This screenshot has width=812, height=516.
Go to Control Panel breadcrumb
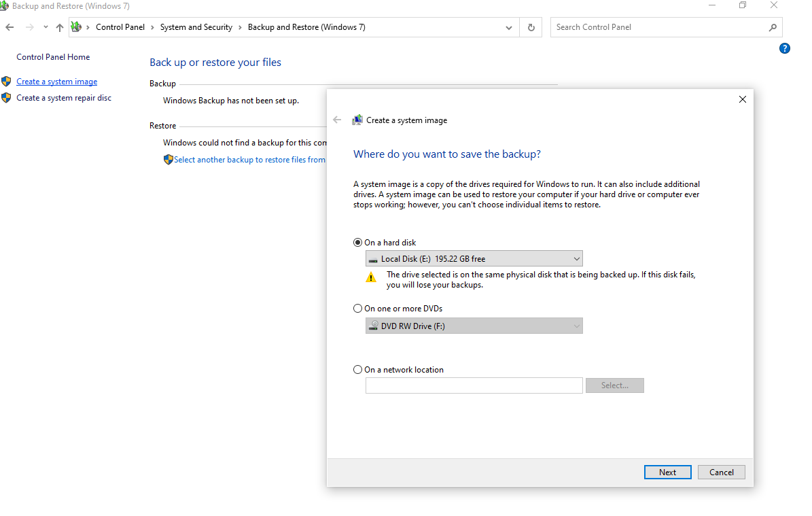click(x=120, y=27)
